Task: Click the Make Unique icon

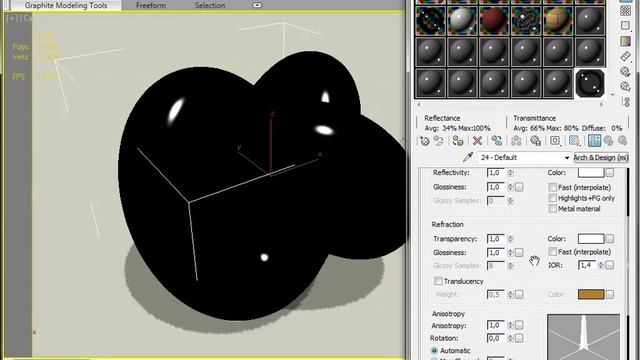Action: tap(516, 141)
